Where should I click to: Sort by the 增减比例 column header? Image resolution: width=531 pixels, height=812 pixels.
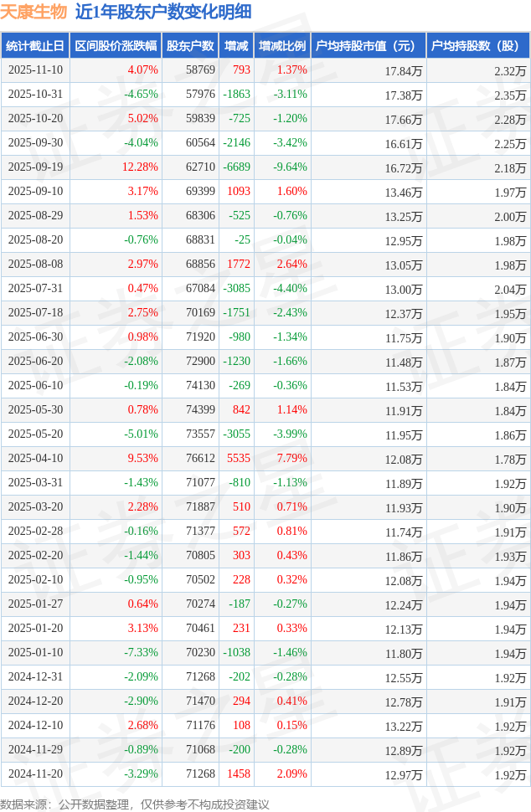point(281,46)
